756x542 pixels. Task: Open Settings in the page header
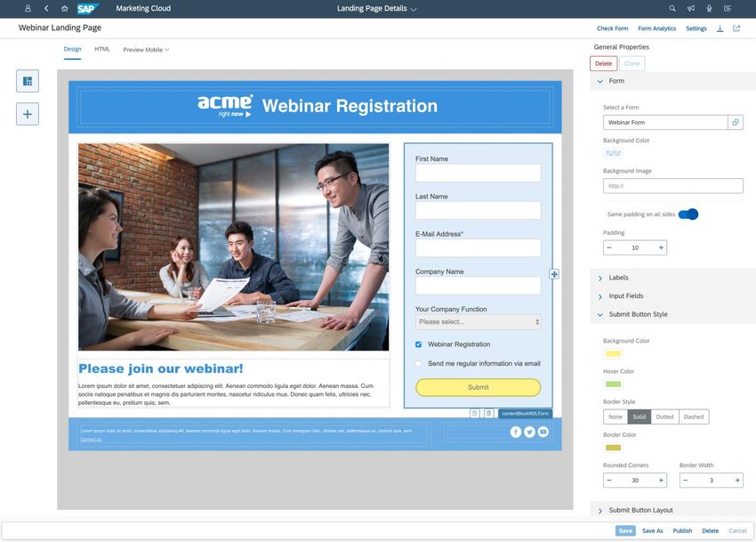696,28
